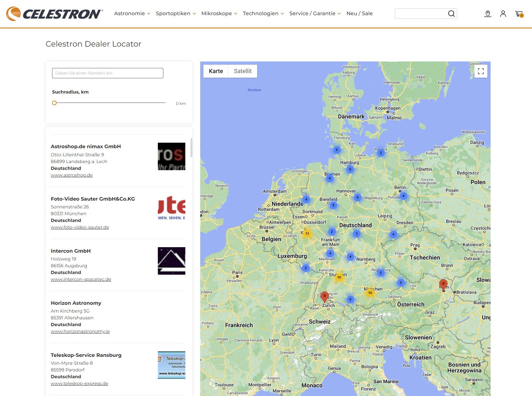Click the Bielefeld cluster showing 8
This screenshot has height=396, width=532.
tap(333, 205)
